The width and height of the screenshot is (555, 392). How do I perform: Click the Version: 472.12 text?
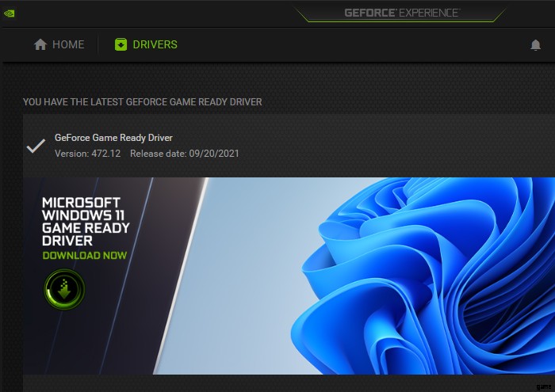87,154
